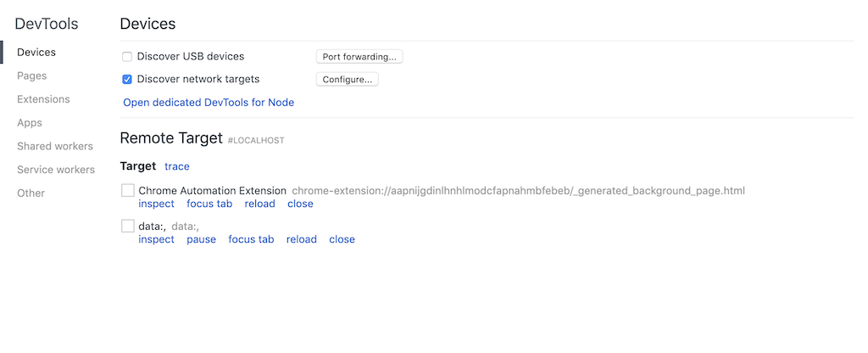Click the trace link beside Target

point(177,166)
